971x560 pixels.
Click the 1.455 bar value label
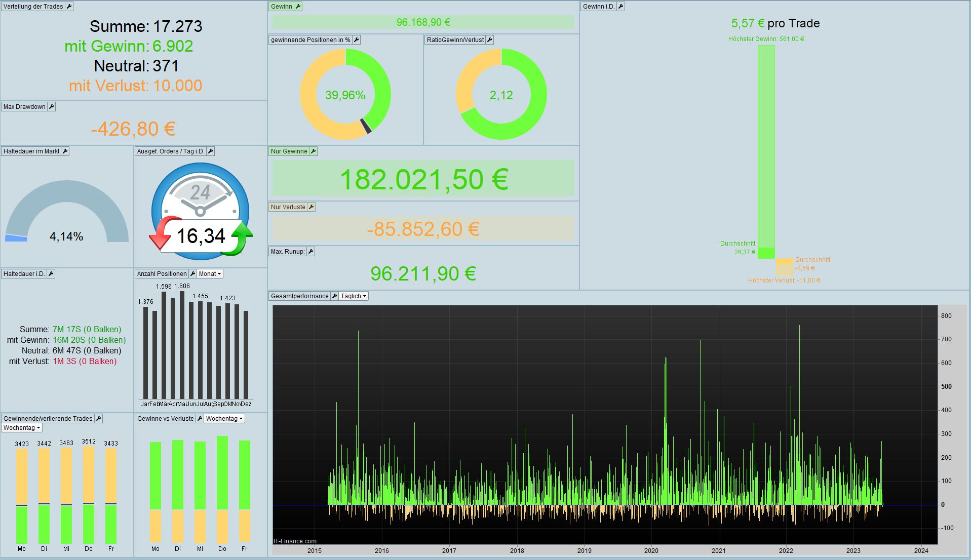(x=200, y=296)
